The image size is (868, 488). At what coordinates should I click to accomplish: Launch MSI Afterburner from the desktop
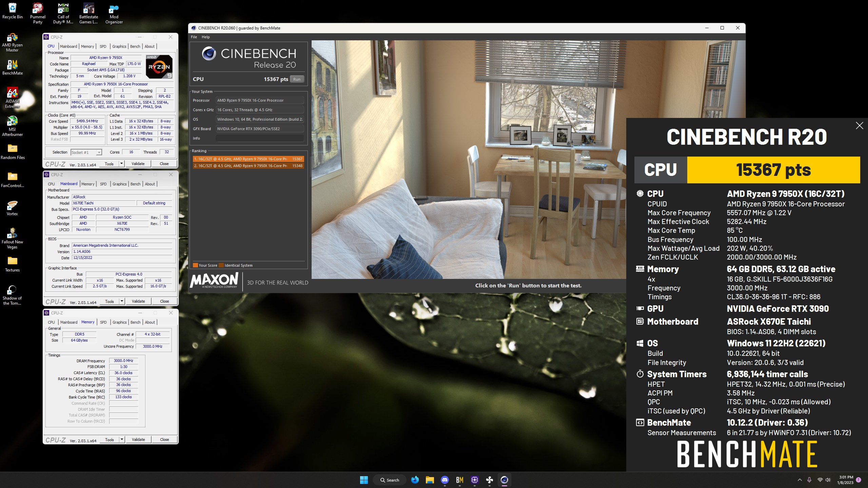13,126
